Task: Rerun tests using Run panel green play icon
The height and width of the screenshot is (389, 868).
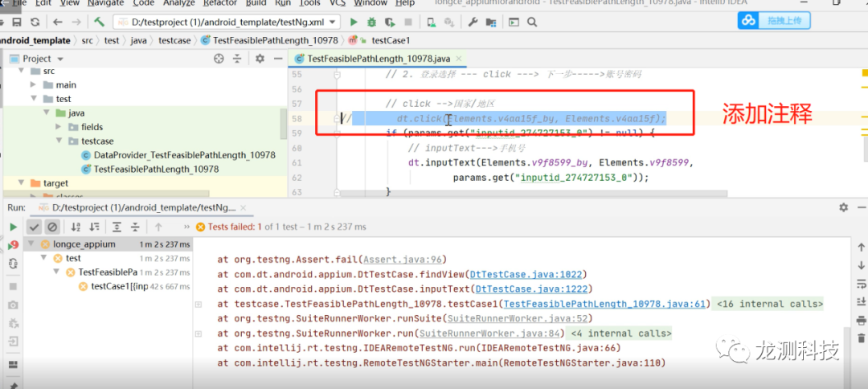Action: tap(14, 227)
